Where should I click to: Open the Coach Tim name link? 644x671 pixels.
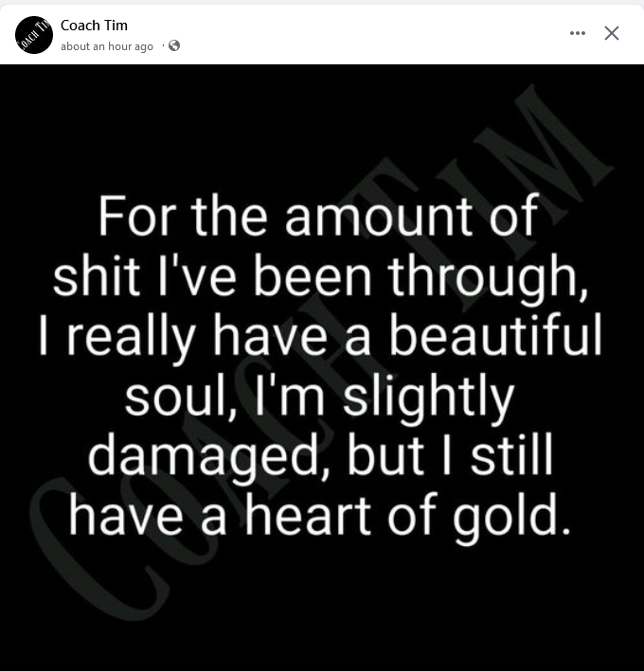coord(94,25)
